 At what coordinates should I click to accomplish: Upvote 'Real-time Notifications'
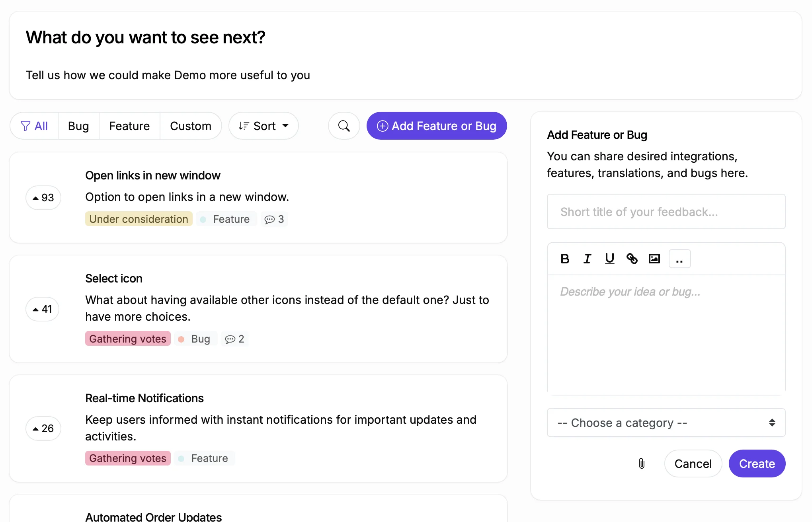click(43, 428)
